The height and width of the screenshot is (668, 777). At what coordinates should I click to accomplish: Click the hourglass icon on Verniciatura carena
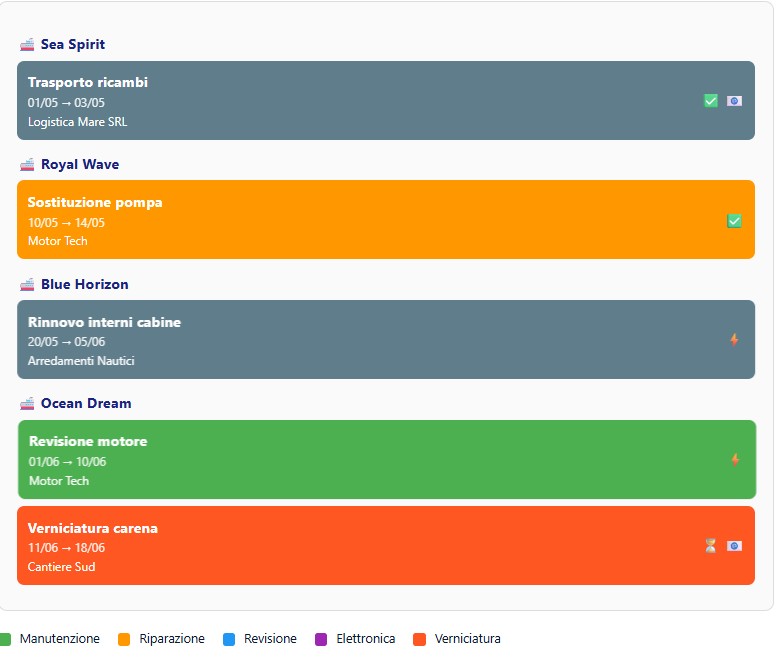[x=710, y=546]
